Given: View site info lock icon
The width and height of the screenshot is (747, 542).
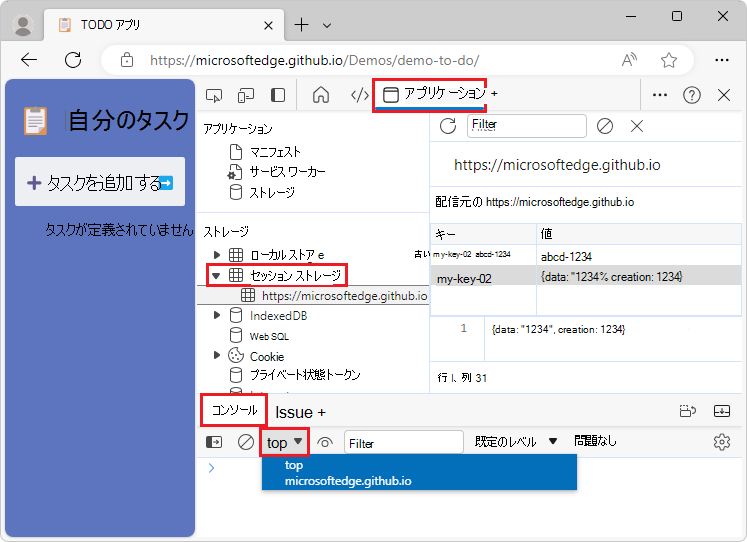Looking at the screenshot, I should 127,60.
